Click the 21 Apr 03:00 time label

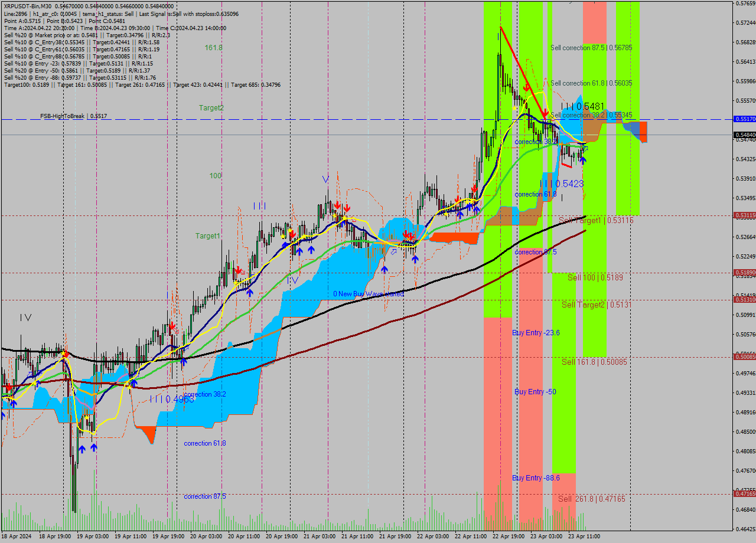pos(320,537)
